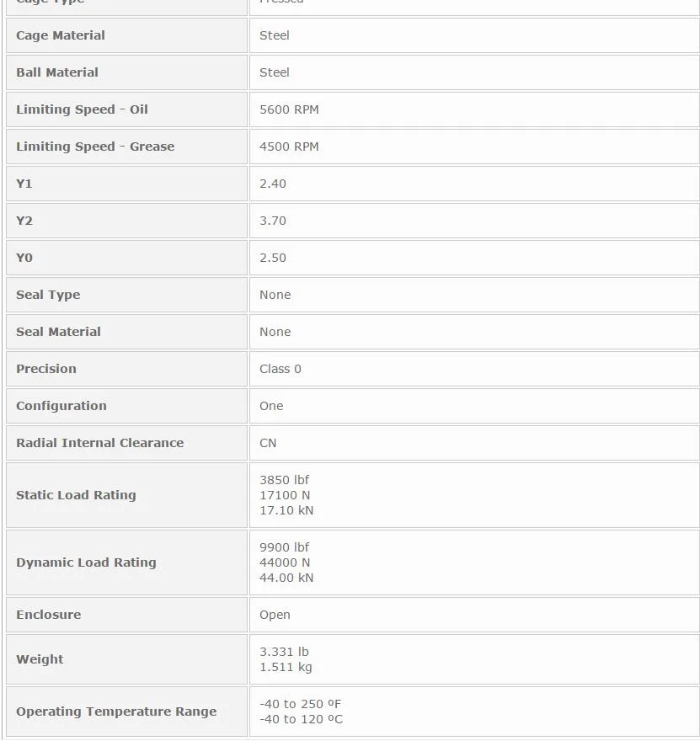Viewport: 700px width, 741px height.
Task: Select the Static Load Rating label
Action: pyautogui.click(x=76, y=495)
